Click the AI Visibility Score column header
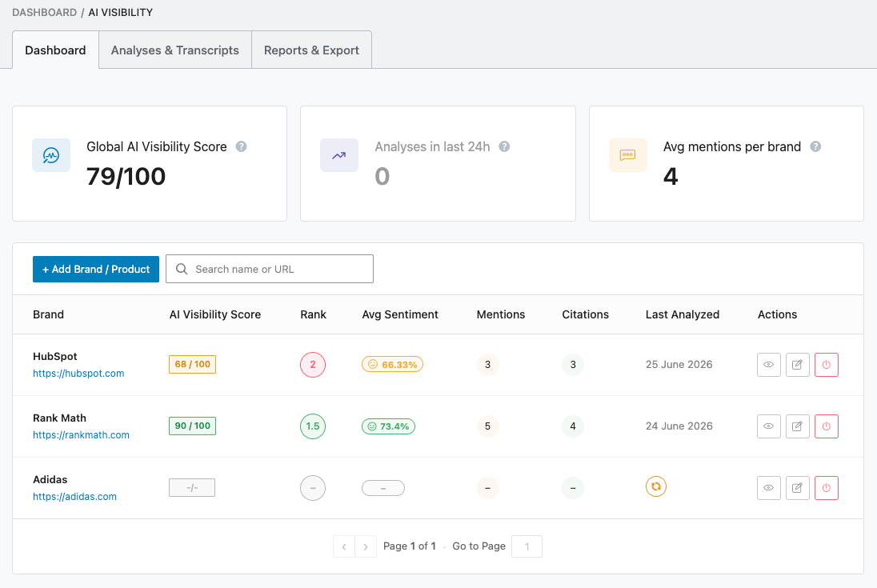Screen dimensions: 877x588 [x=215, y=314]
